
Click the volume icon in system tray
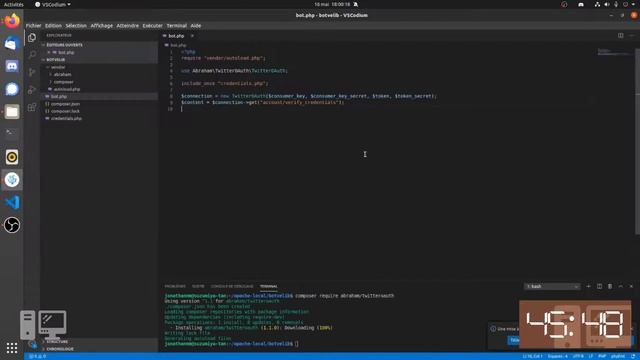click(607, 4)
